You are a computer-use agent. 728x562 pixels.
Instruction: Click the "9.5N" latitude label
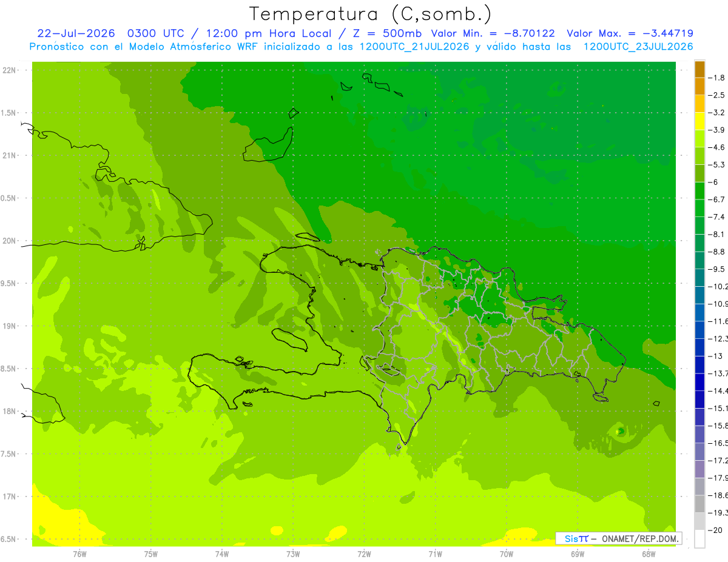(9, 283)
